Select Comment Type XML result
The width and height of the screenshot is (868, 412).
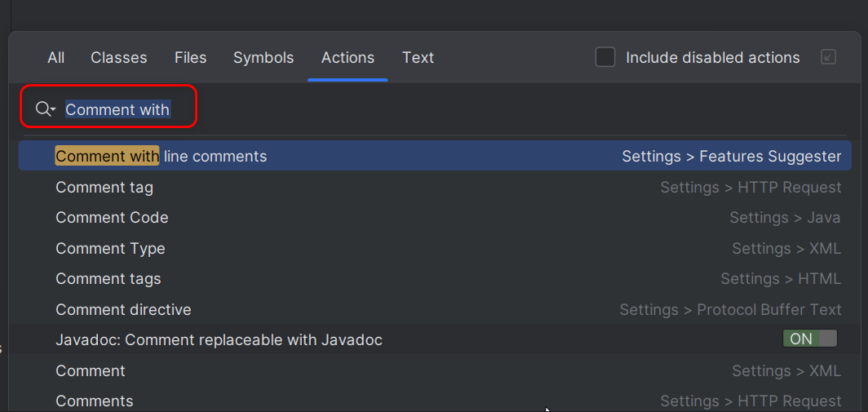(435, 248)
